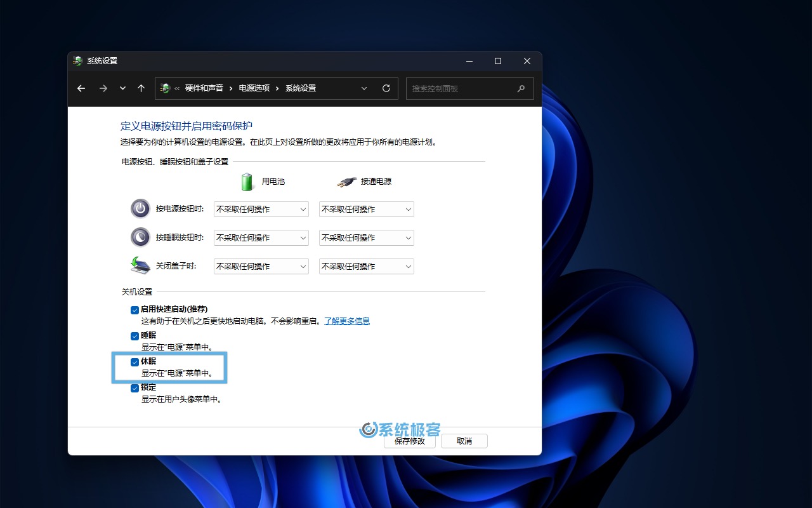The height and width of the screenshot is (508, 812).
Task: Toggle the 休眠 checkbox
Action: (134, 362)
